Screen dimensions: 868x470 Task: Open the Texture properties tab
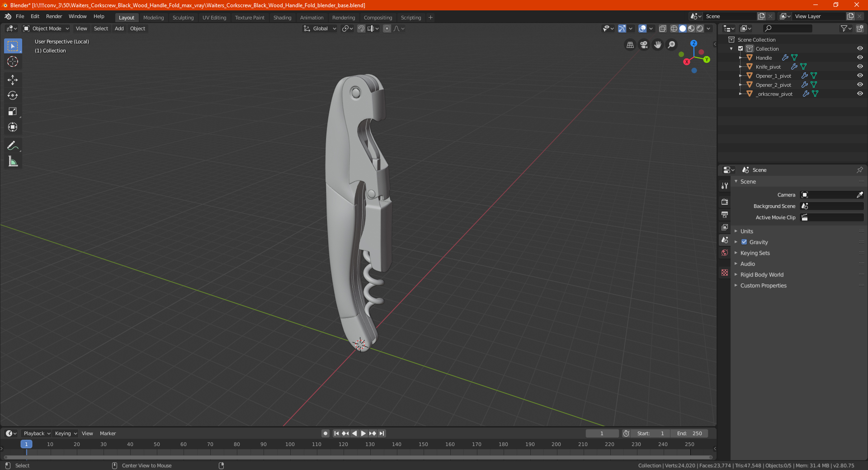tap(725, 273)
